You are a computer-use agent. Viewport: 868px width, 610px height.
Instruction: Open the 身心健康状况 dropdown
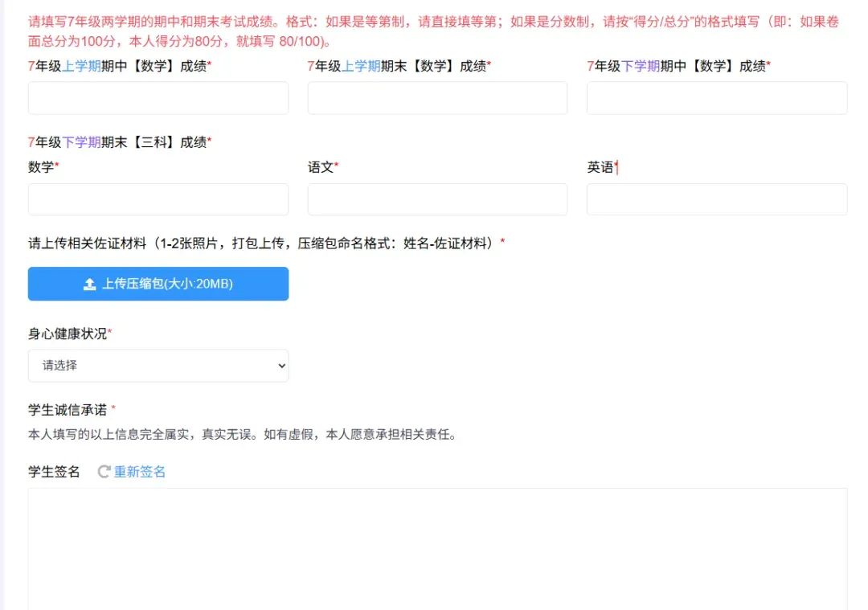click(158, 366)
